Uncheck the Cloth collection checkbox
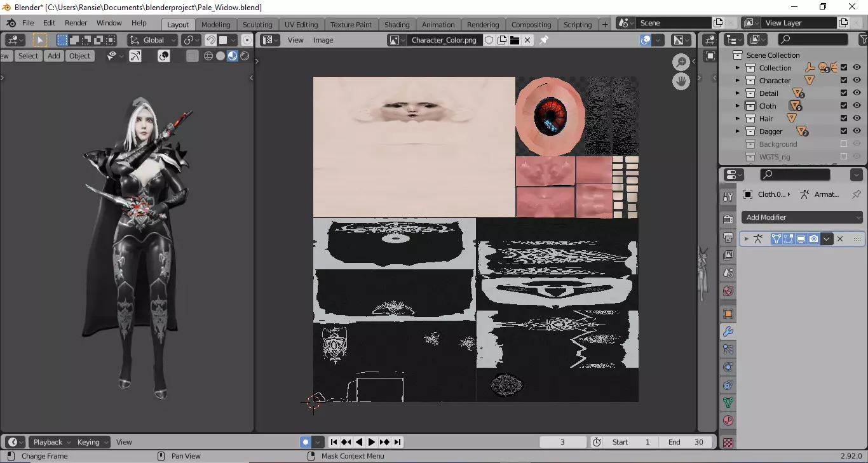 coord(844,106)
